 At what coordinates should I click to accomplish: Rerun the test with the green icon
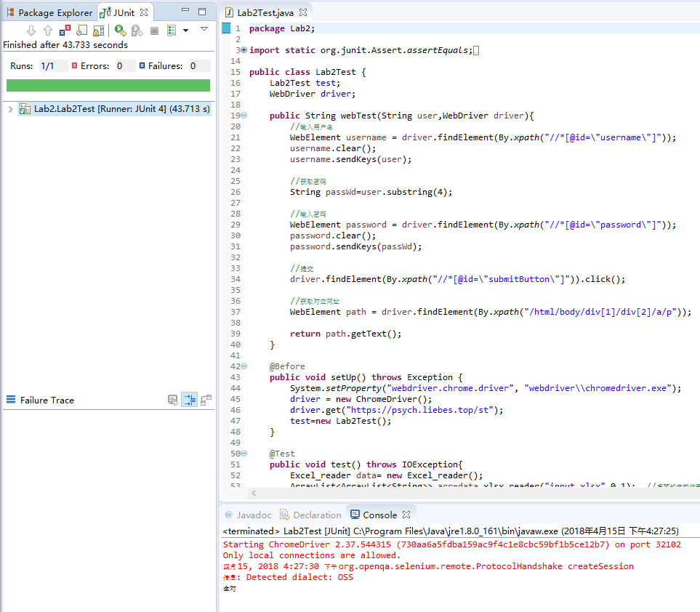(120, 31)
